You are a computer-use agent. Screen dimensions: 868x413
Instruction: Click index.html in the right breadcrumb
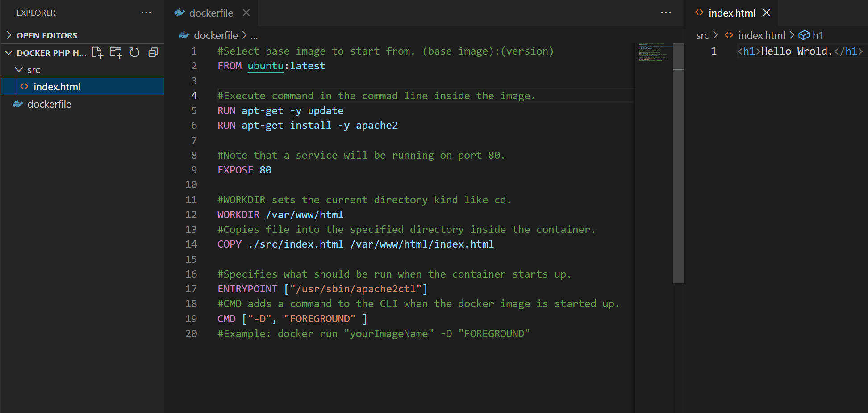click(x=761, y=35)
